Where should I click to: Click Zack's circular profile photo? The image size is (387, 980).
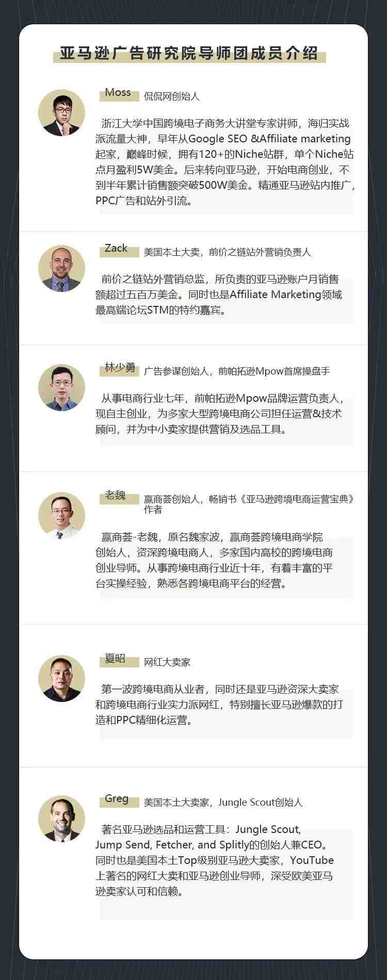61,269
